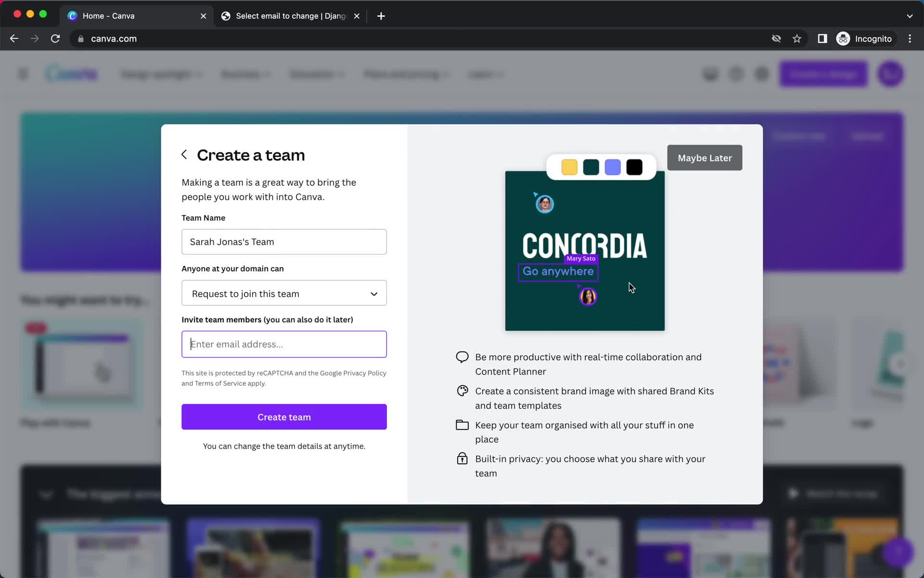924x578 pixels.
Task: Click the purple Create a design button
Action: pos(823,74)
